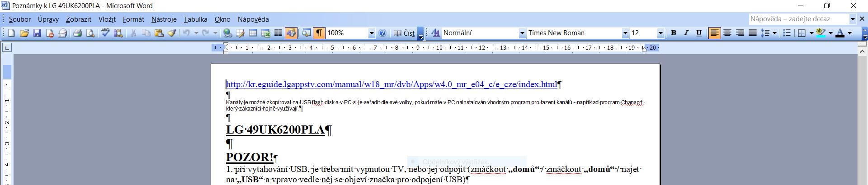Open the Redo history dropdown arrow
The image size is (868, 185).
point(215,33)
